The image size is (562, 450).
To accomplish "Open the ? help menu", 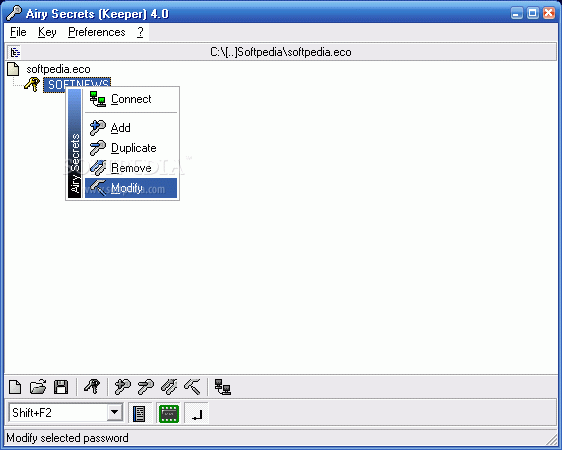I will (x=140, y=32).
